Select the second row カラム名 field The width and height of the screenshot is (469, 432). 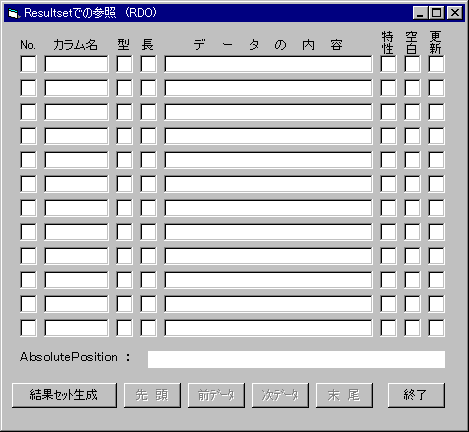(x=76, y=88)
